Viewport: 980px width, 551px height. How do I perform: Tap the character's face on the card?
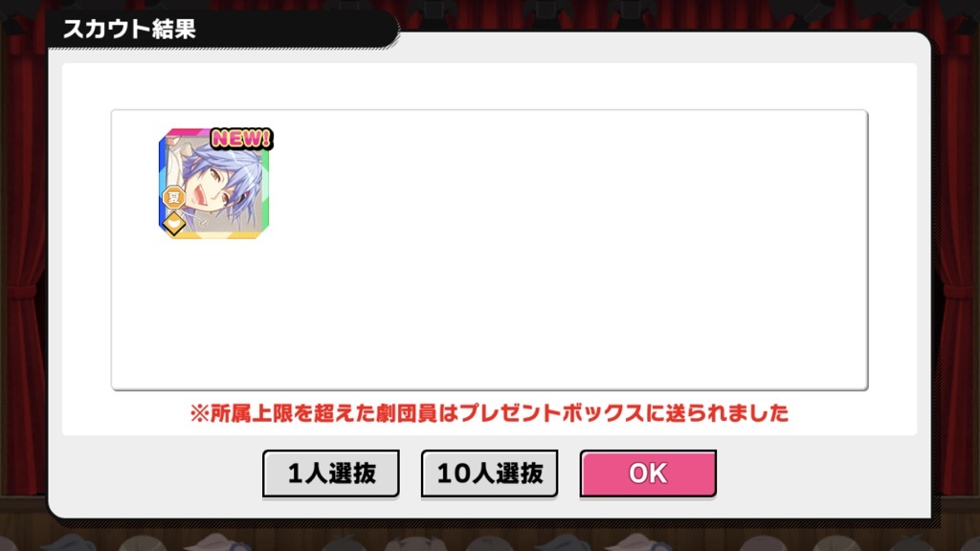(x=219, y=187)
